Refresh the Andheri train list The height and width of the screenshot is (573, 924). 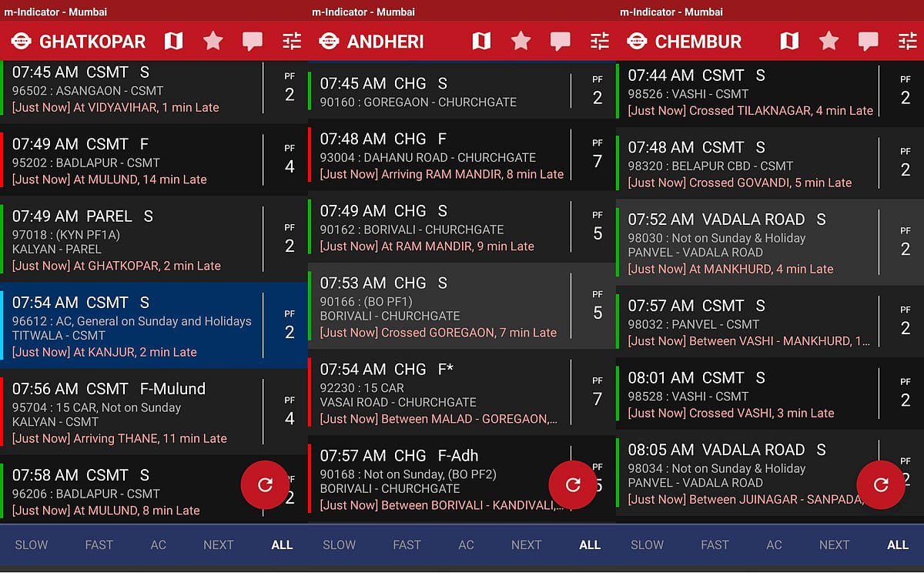pos(573,484)
